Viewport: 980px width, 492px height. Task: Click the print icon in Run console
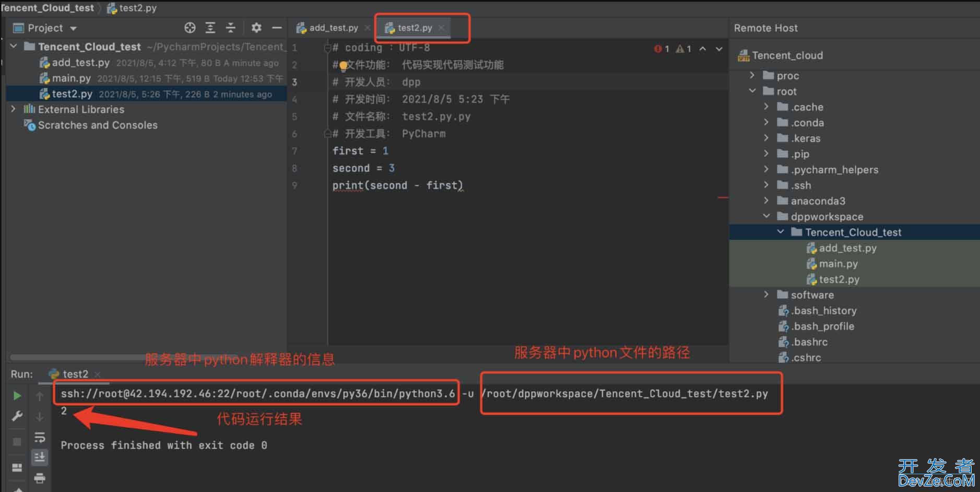point(40,478)
